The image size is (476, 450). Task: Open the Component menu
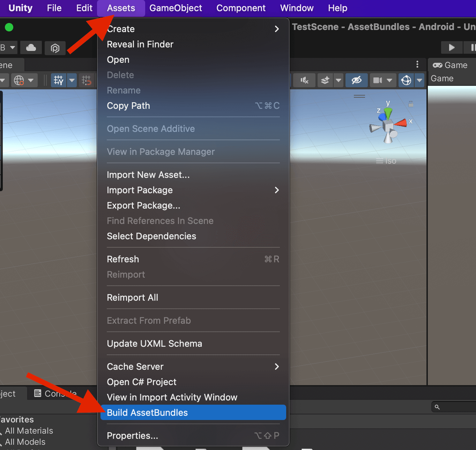pyautogui.click(x=241, y=8)
